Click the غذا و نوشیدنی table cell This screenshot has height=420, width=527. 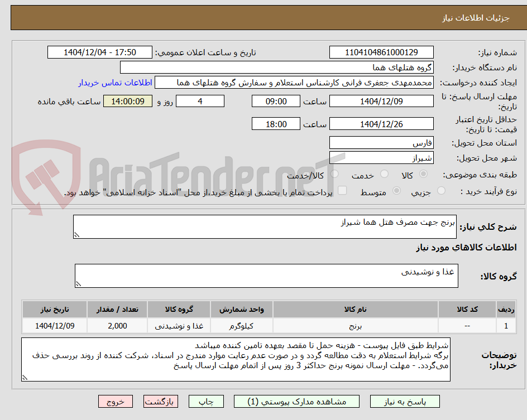click(x=179, y=326)
